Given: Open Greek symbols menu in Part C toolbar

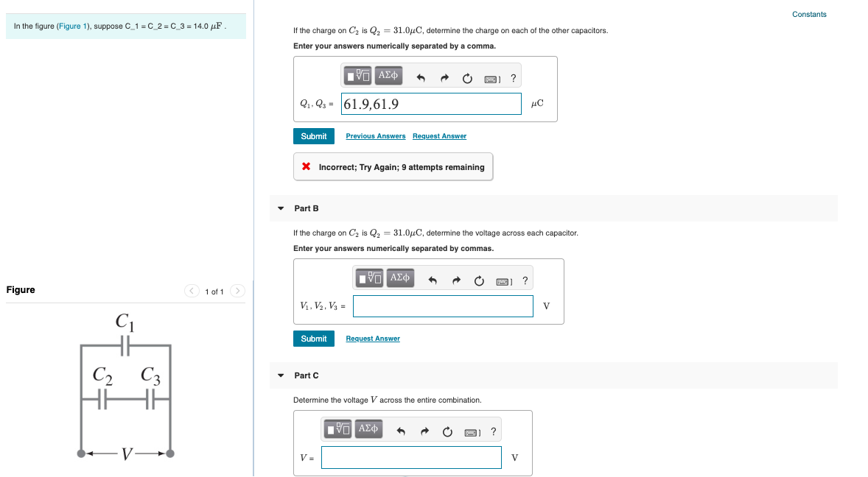Looking at the screenshot, I should pos(368,428).
